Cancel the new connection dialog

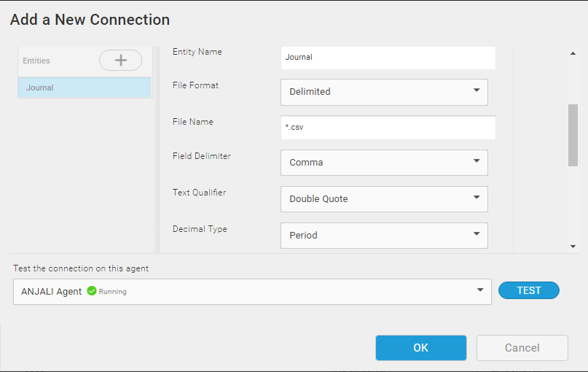tap(522, 348)
